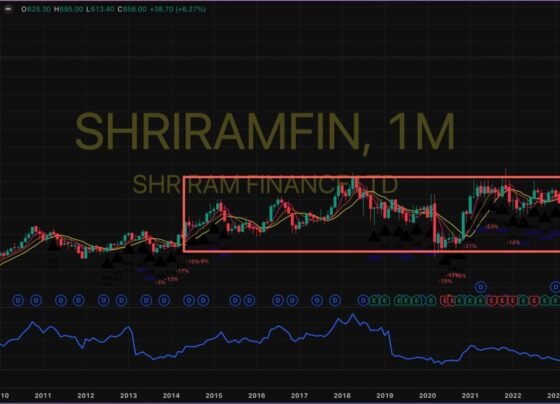The image size is (560, 404).
Task: Select the high price value H695.00
Action: [x=69, y=9]
